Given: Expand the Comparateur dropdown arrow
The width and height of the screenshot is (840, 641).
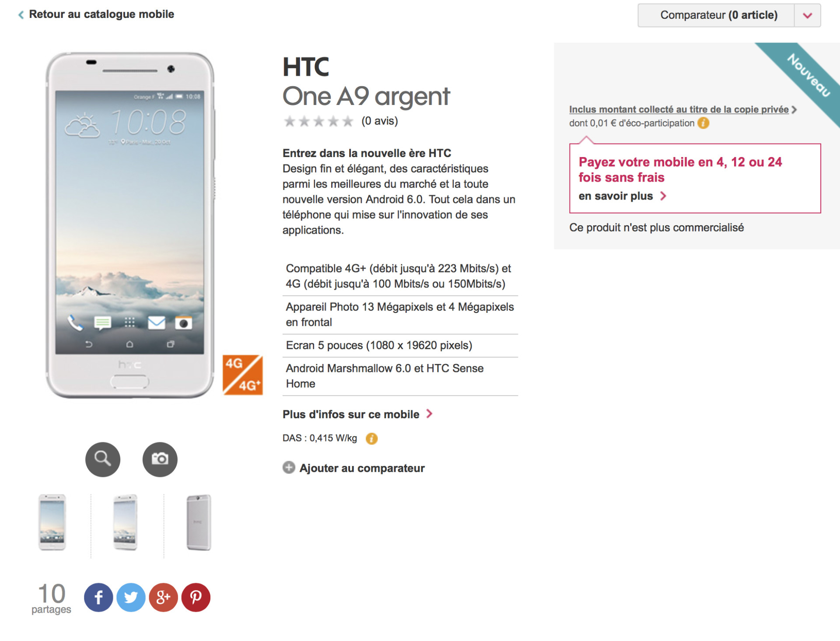Looking at the screenshot, I should (808, 15).
